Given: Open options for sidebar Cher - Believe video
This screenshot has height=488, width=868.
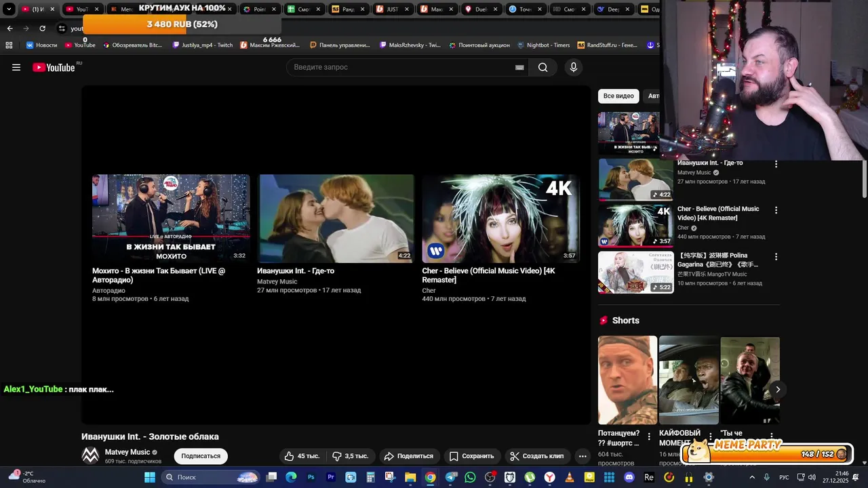Looking at the screenshot, I should 776,210.
